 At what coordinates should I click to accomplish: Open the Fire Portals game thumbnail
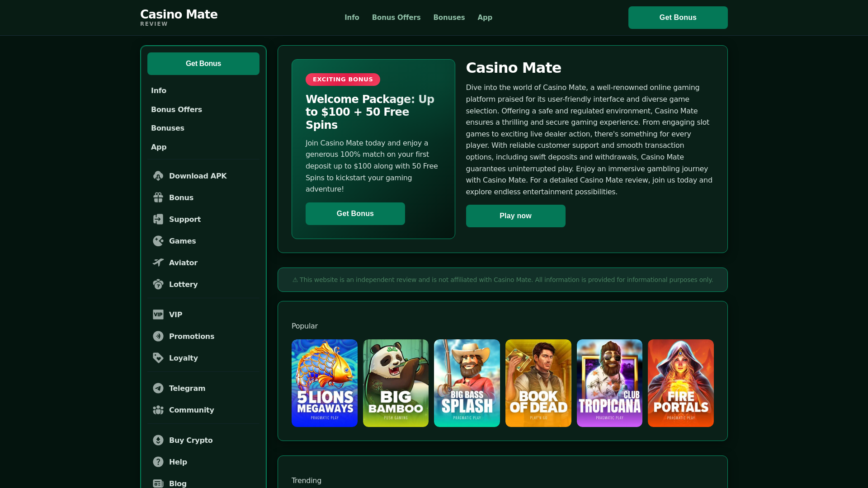point(681,383)
